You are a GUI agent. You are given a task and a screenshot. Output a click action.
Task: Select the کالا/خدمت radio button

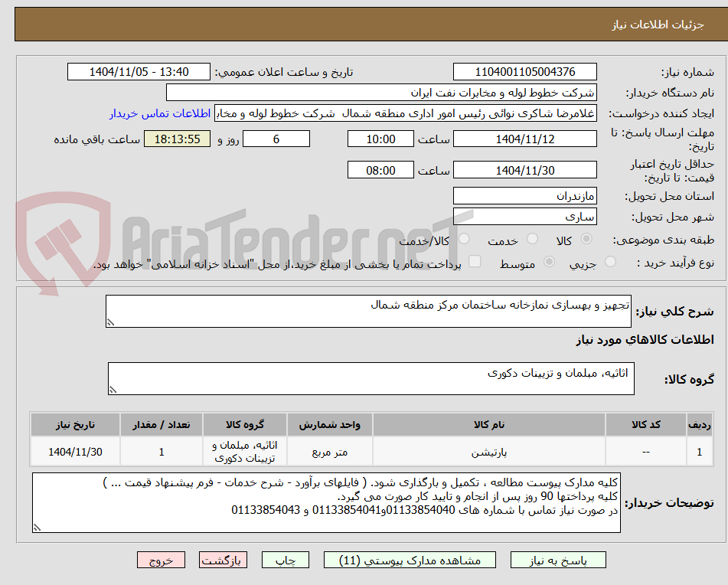[x=464, y=239]
